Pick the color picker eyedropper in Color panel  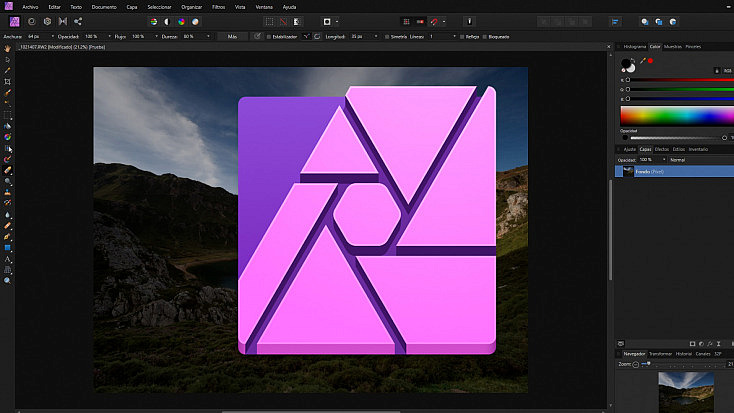click(x=643, y=61)
